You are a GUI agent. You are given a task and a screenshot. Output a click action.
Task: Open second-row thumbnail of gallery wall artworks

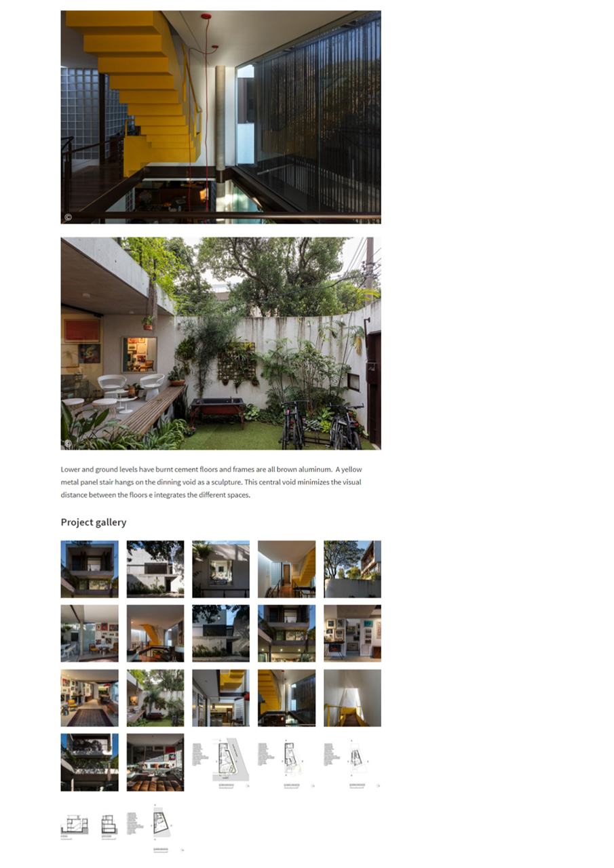pyautogui.click(x=352, y=633)
